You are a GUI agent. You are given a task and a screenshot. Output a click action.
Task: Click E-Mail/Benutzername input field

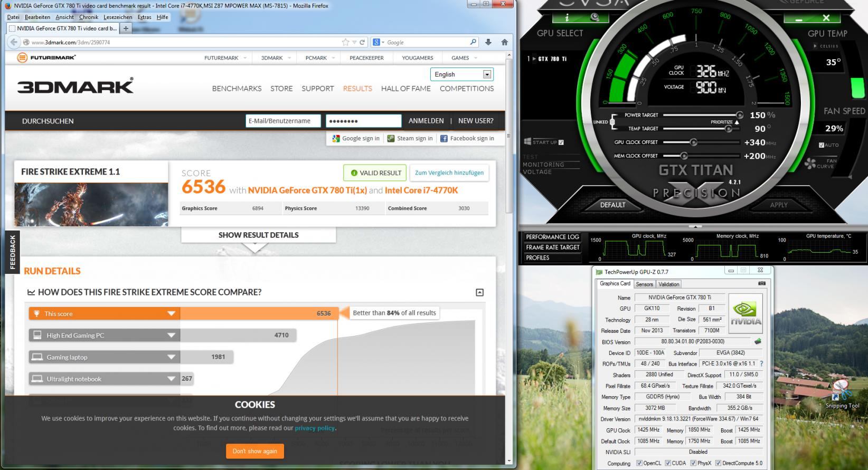coord(283,121)
